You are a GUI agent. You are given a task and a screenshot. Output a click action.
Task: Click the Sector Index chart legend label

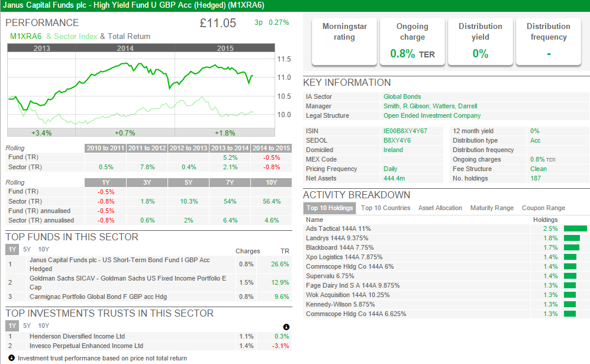(76, 37)
